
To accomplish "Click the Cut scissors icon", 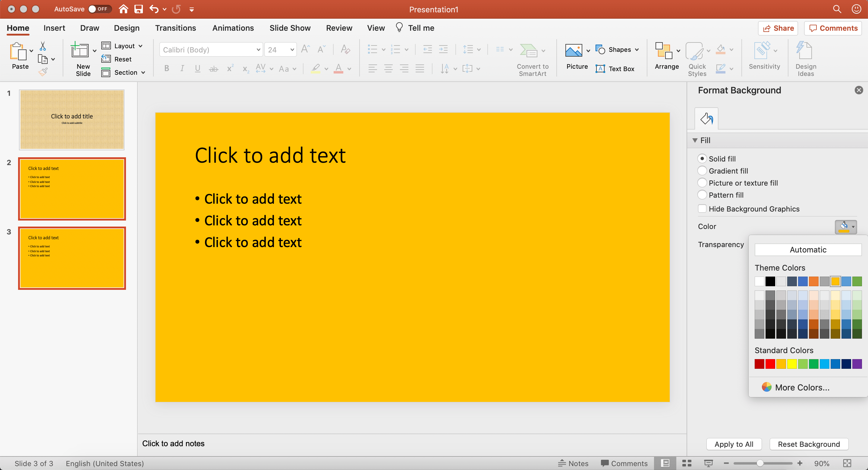I will [x=43, y=46].
